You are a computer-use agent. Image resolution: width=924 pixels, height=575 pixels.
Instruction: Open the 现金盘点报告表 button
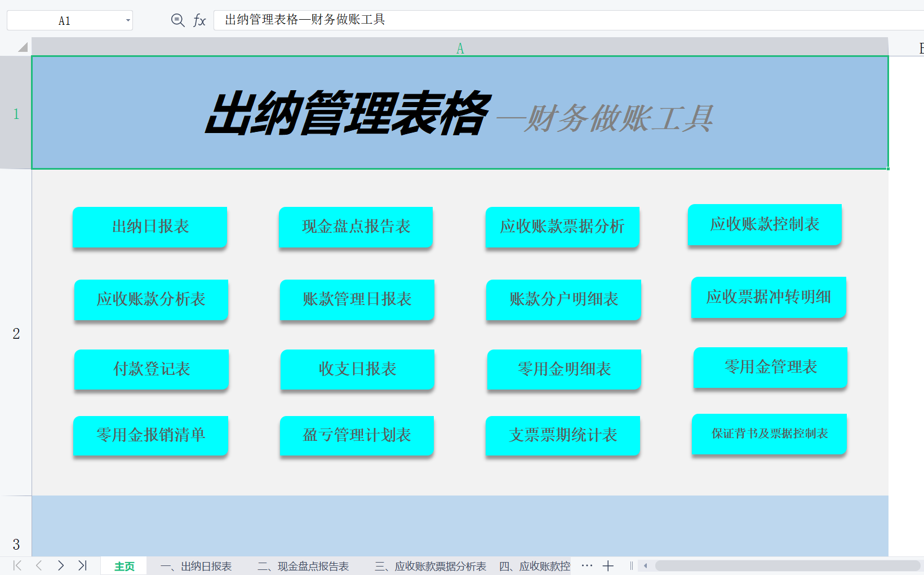coord(356,227)
